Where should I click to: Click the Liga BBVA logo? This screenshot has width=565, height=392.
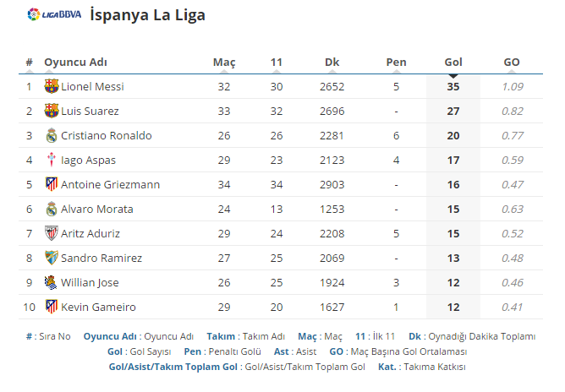pyautogui.click(x=54, y=14)
